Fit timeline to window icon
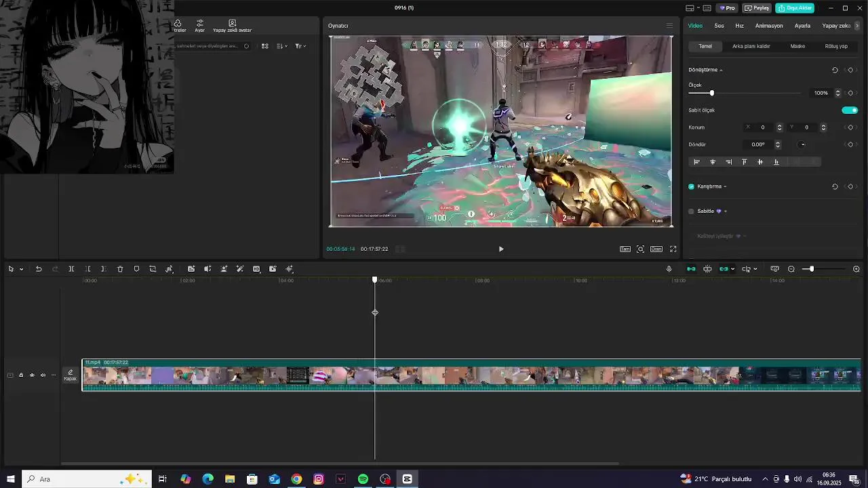 (x=774, y=269)
